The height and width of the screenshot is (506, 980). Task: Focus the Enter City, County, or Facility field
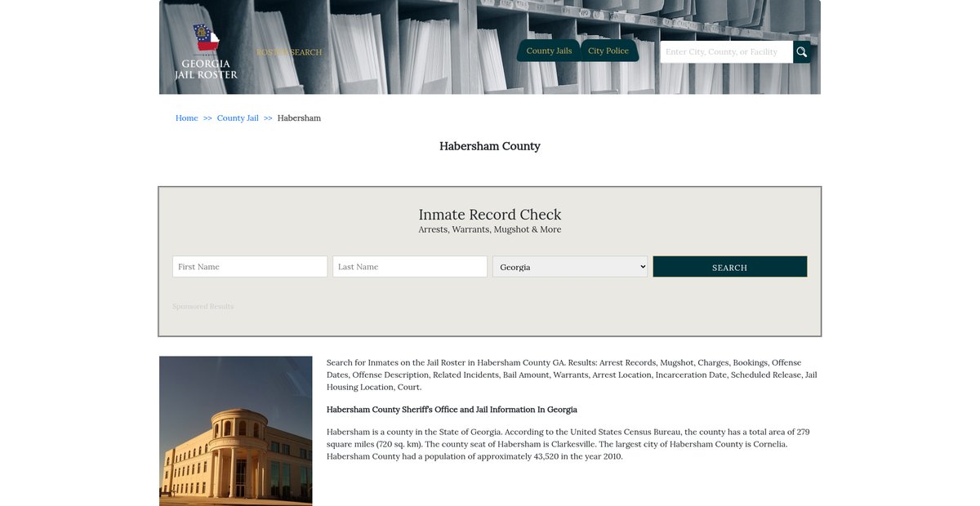(x=726, y=52)
